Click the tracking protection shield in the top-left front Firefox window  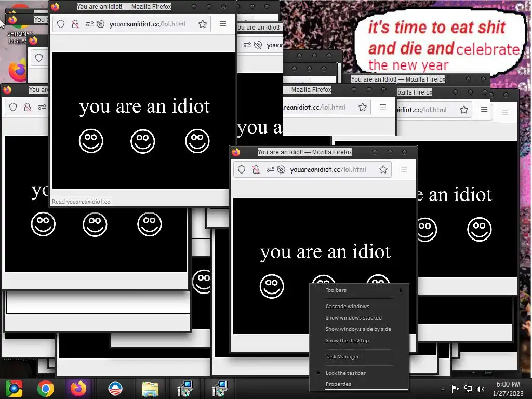[x=61, y=24]
